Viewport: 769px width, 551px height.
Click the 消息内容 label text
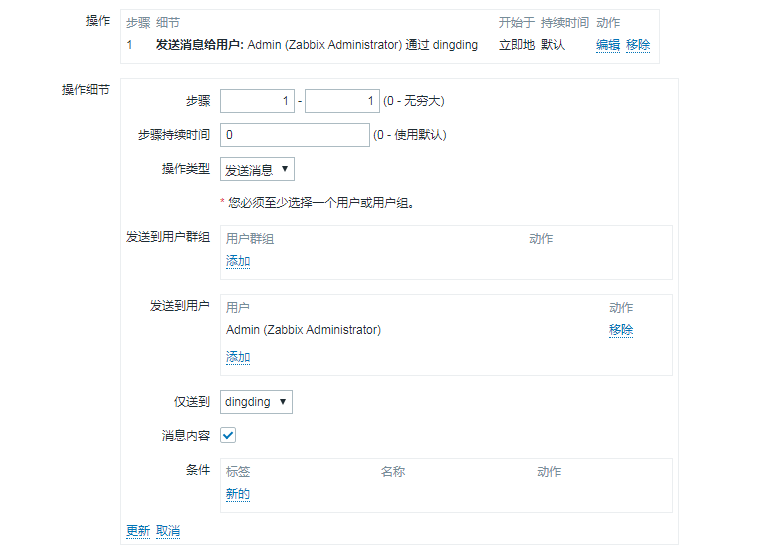click(186, 436)
